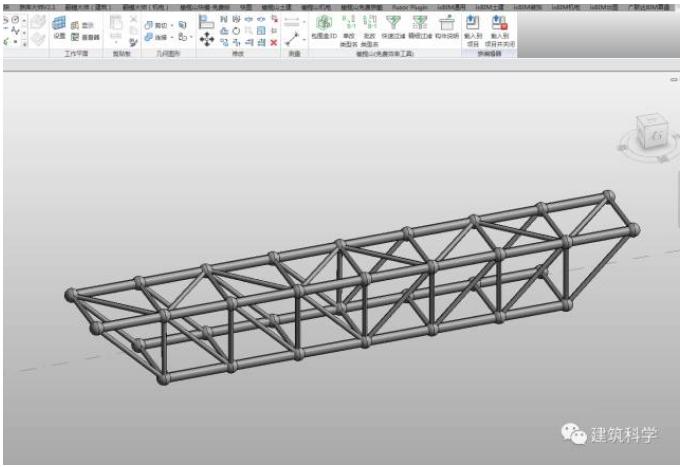This screenshot has width=685, height=467.
Task: Click Load into Project and Close
Action: pyautogui.click(x=500, y=28)
